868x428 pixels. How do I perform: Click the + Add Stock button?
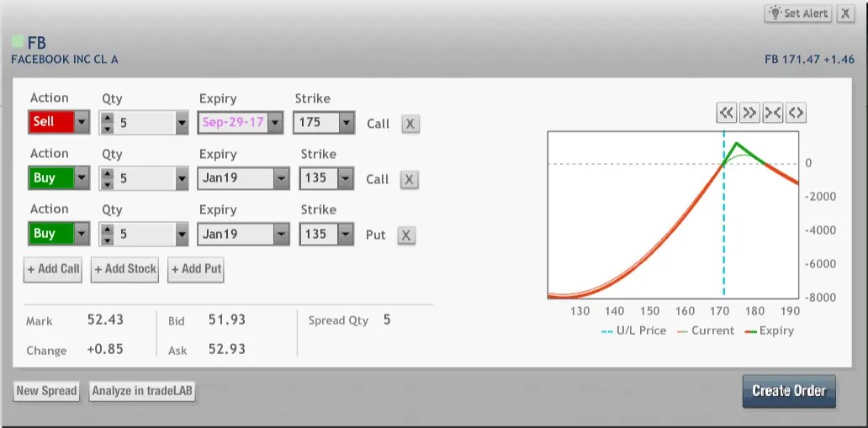point(125,270)
